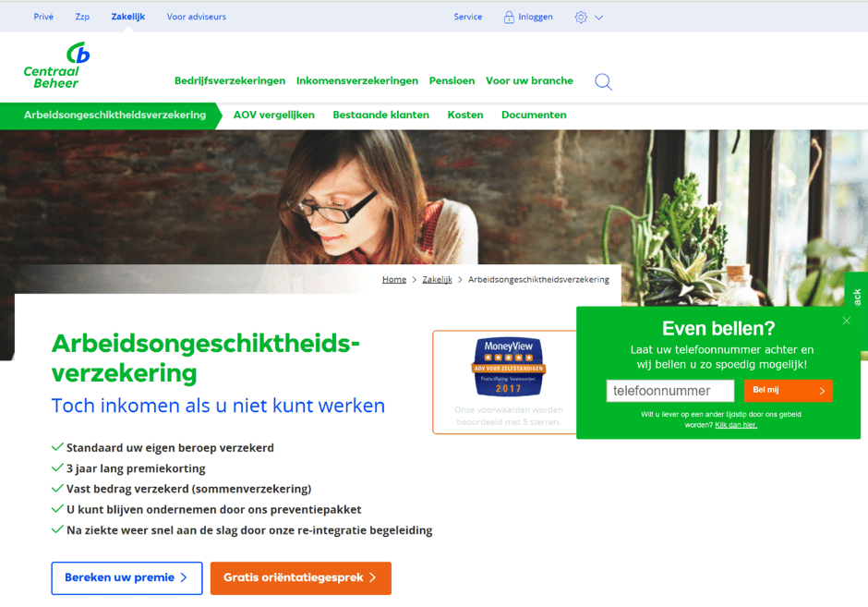Switch to the AOV vergelijken tab
Screen dimensions: 868x607
click(274, 115)
